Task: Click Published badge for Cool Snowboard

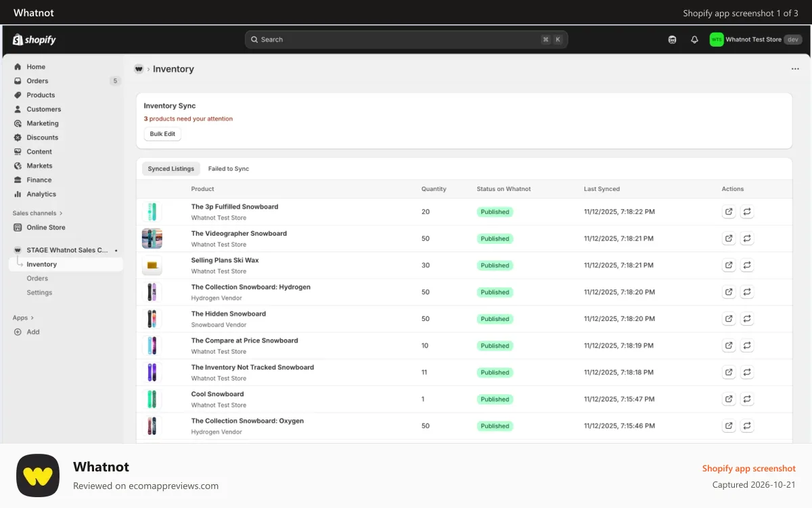Action: [x=495, y=400]
